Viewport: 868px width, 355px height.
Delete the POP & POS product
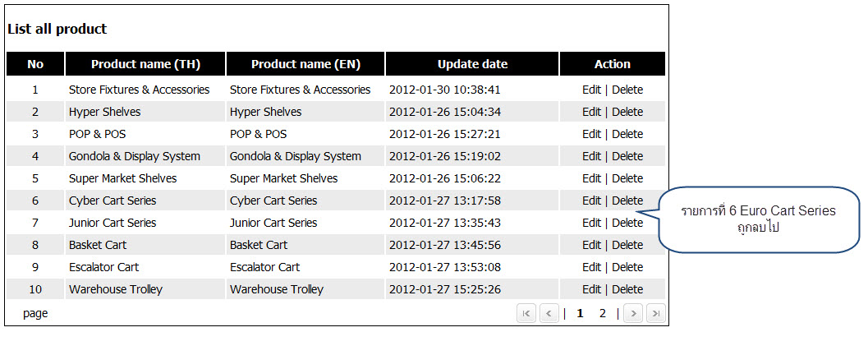627,134
